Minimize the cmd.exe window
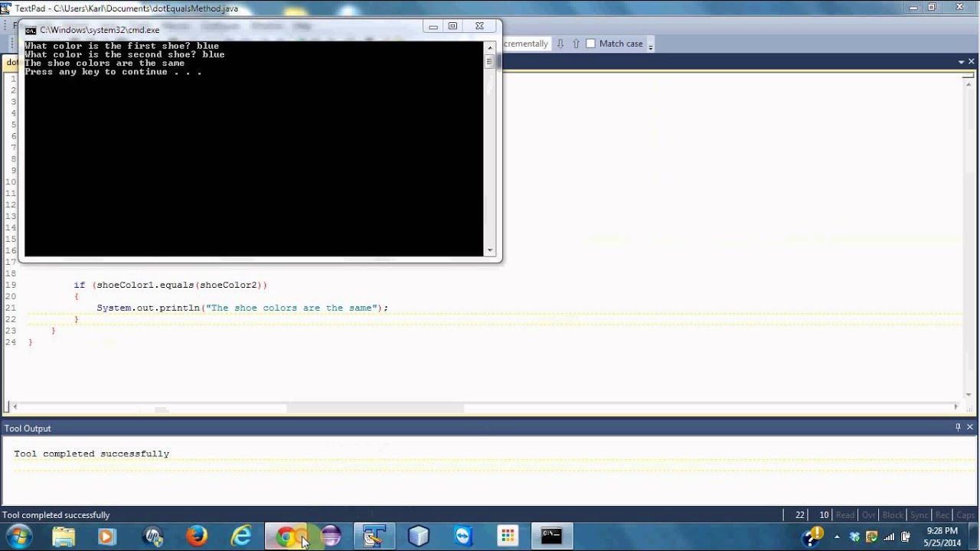This screenshot has height=551, width=980. 433,26
